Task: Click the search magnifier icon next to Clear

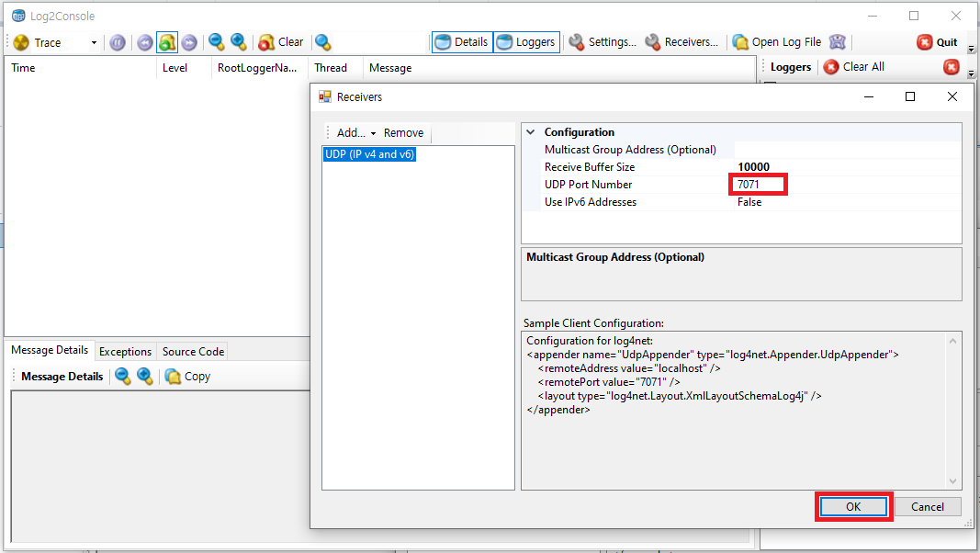Action: click(x=322, y=42)
